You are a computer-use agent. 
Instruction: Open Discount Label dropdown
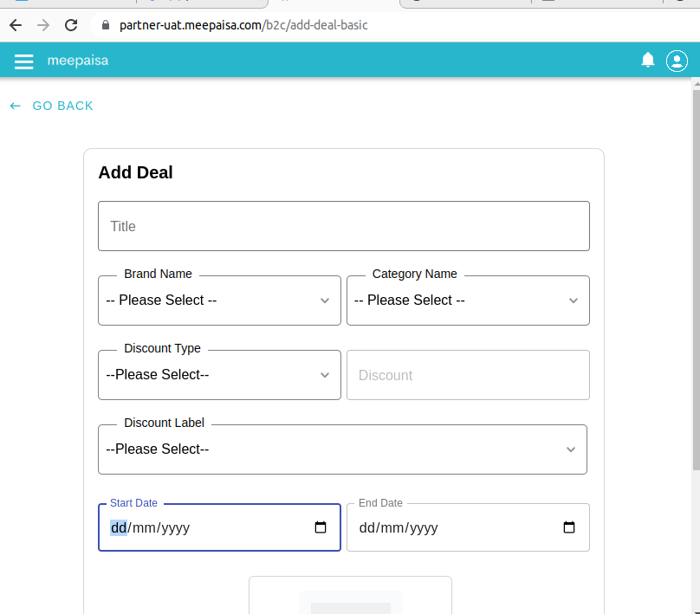click(x=342, y=449)
